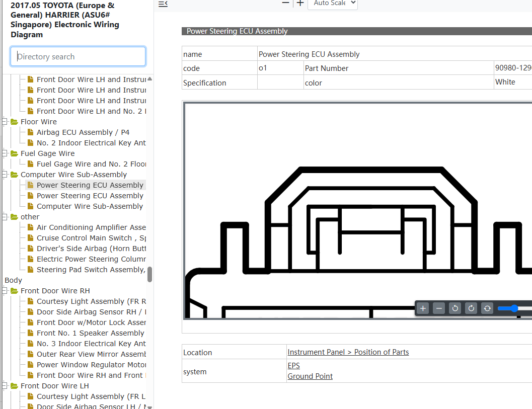Toggle the sidebar with the menu icon
This screenshot has width=532, height=409.
tap(163, 4)
